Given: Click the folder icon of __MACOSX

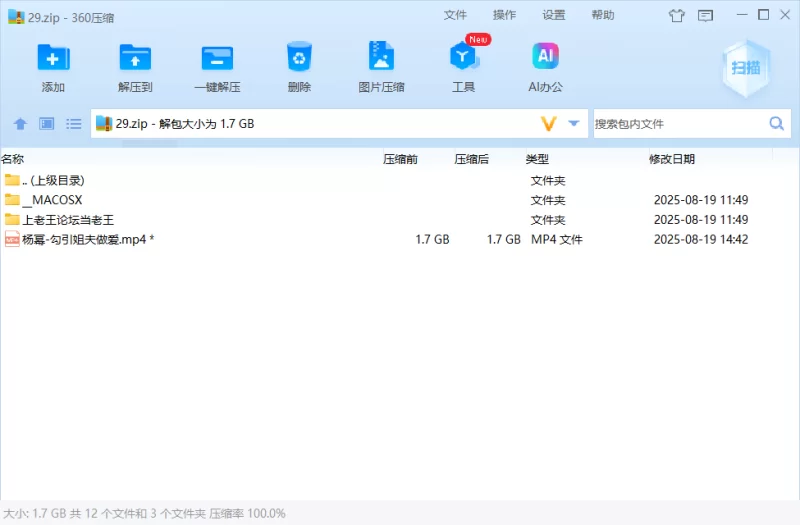Looking at the screenshot, I should coord(12,199).
